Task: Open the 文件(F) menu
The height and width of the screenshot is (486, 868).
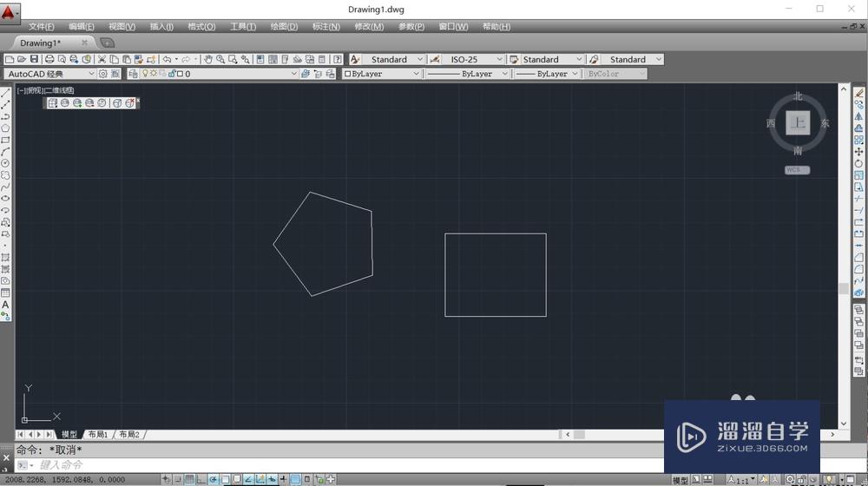Action: click(x=42, y=27)
